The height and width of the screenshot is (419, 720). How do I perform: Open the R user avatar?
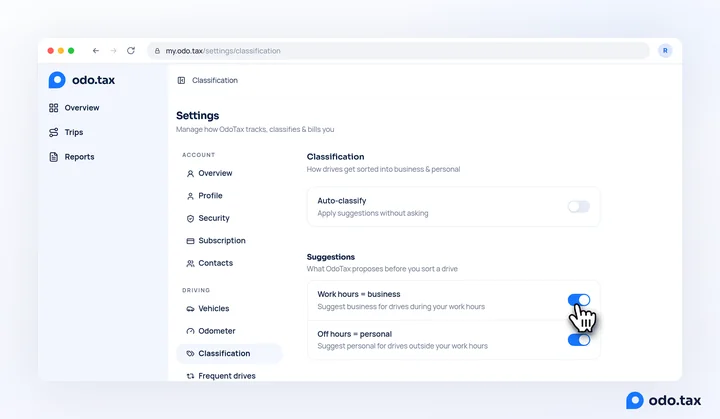click(x=665, y=51)
